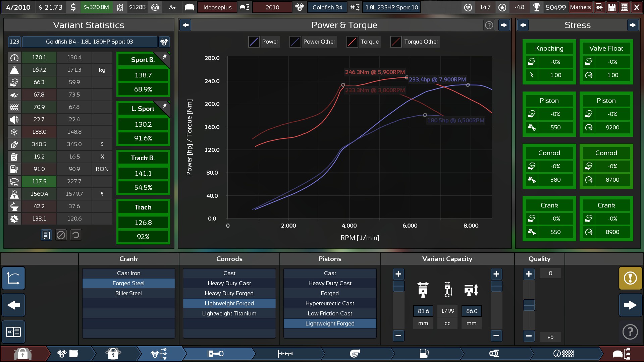The height and width of the screenshot is (362, 644).
Task: Click the clear circle-slash icon
Action: (61, 235)
